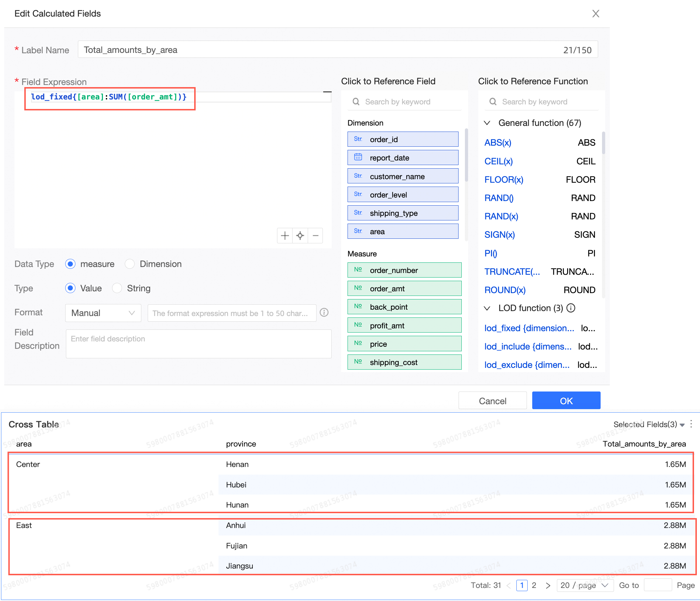This screenshot has width=700, height=601.
Task: Click the Field Description text box
Action: click(198, 344)
